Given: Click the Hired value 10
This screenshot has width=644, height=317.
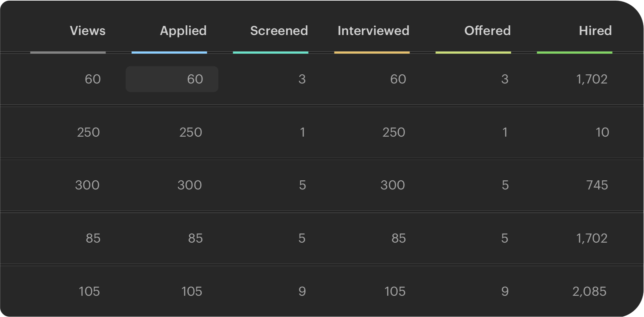Looking at the screenshot, I should pos(602,132).
